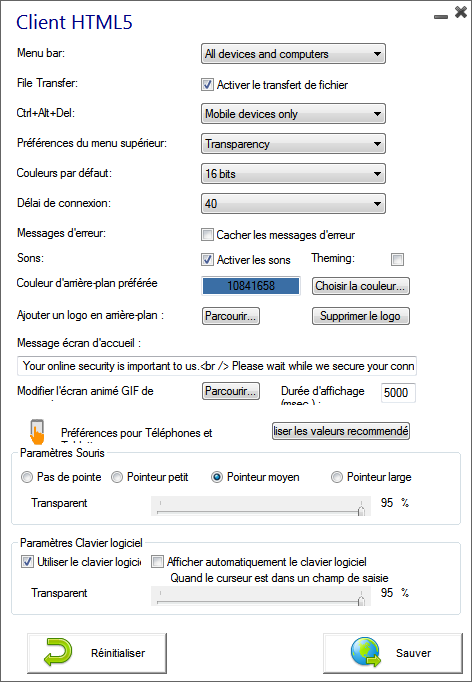Close the Client HTML5 window

tap(461, 12)
